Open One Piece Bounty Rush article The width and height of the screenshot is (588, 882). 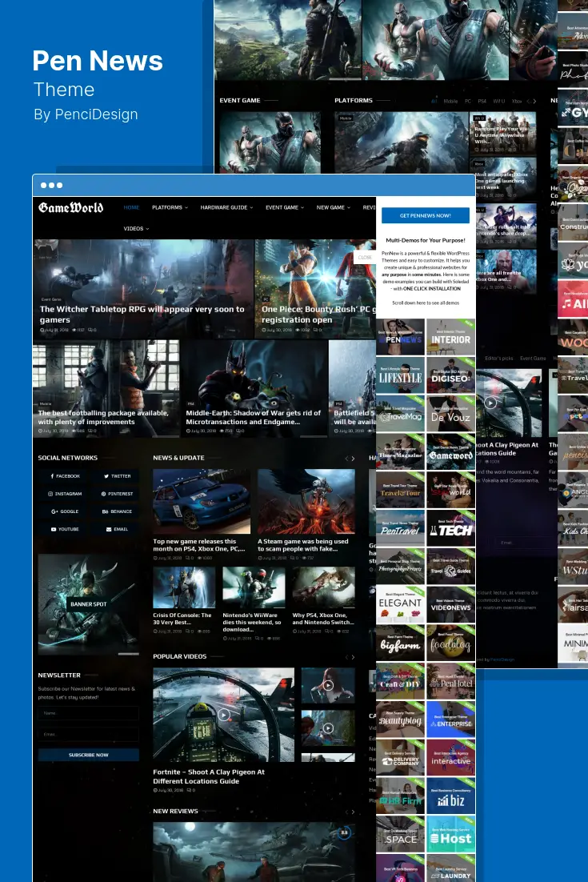318,314
